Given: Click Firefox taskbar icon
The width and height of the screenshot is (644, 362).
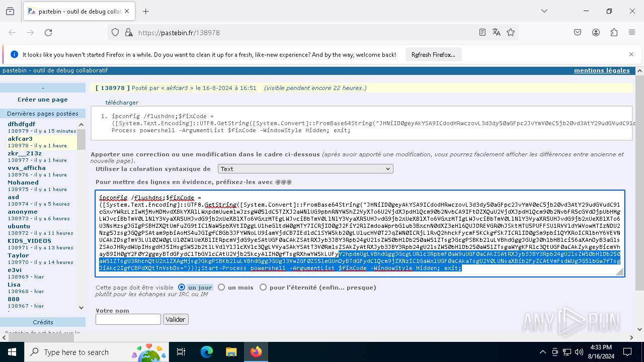Looking at the screenshot, I should 256,352.
